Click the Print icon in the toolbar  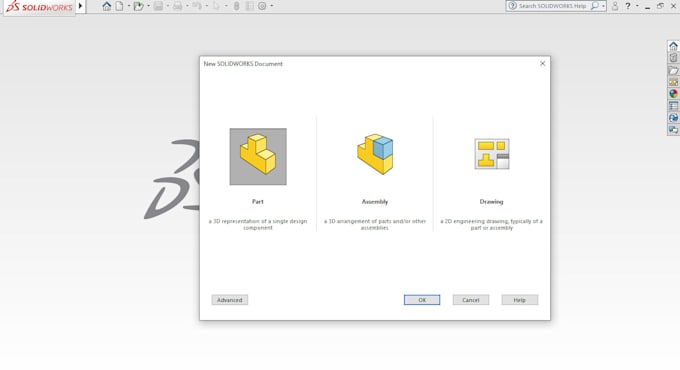[177, 6]
